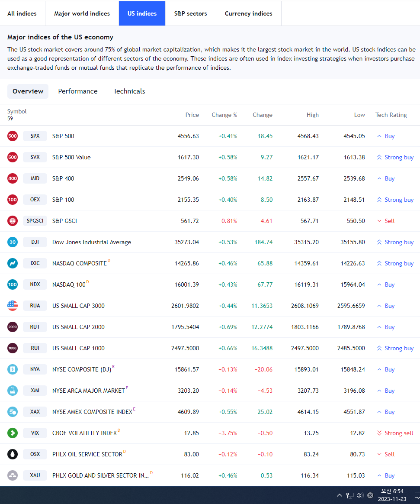420x504 pixels.
Task: Click the PHLX Gold and Silver icon
Action: coord(13,475)
